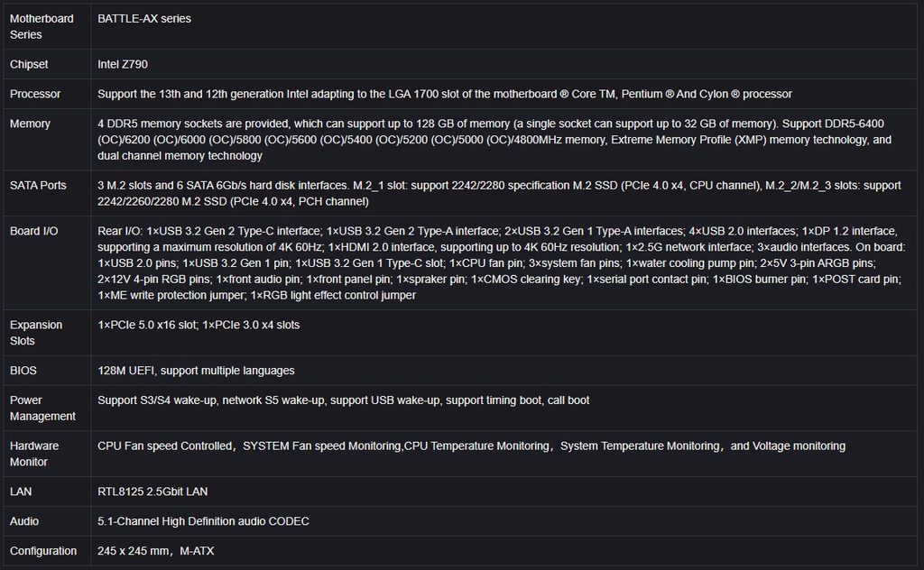Click the Rear I/O interfaces description
Viewport: 924px width, 570px height.
(501, 262)
